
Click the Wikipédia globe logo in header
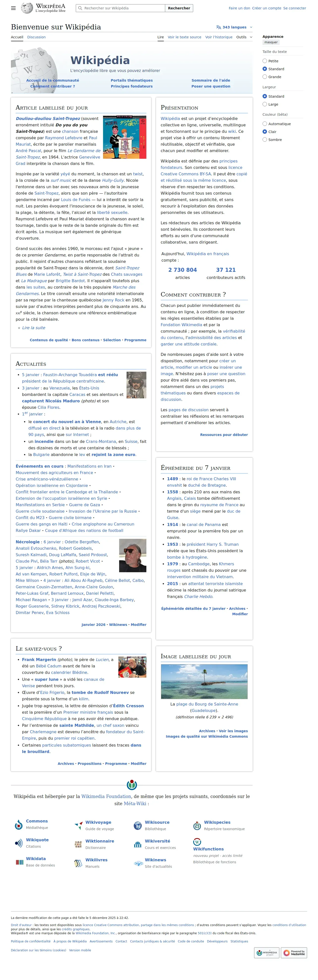pos(27,8)
